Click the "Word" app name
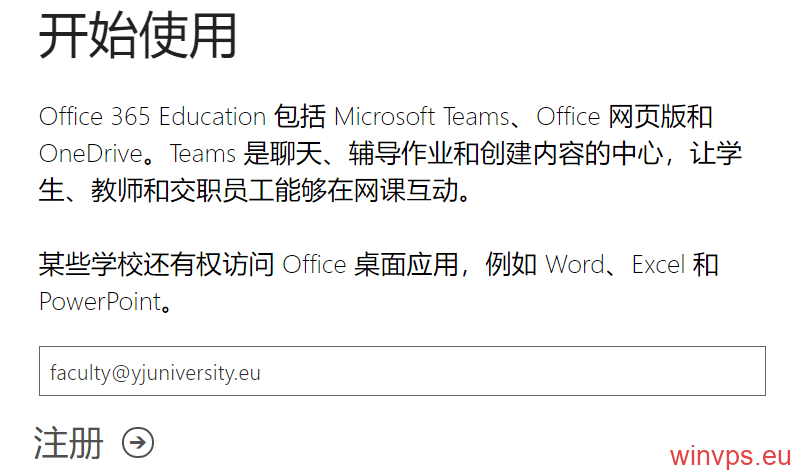Viewport: 791px width, 470px height. click(x=574, y=265)
